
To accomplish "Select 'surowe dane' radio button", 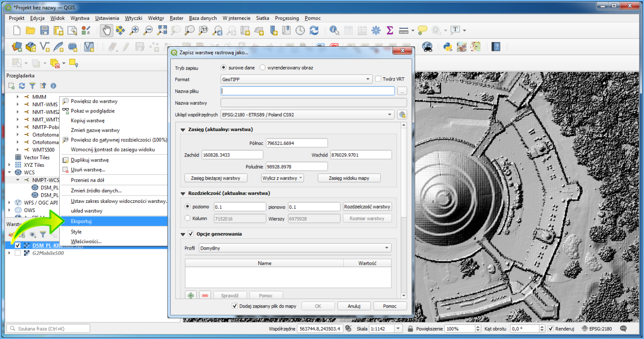I will [224, 68].
